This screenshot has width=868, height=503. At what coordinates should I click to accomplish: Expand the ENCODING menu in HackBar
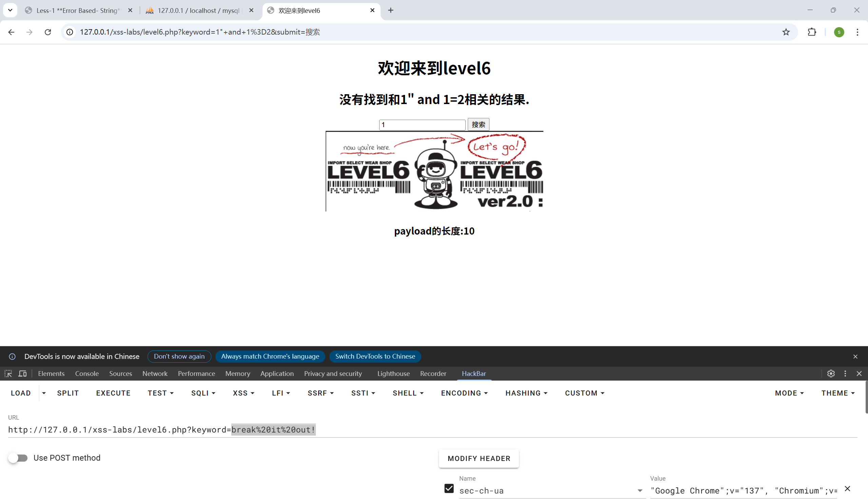tap(464, 393)
